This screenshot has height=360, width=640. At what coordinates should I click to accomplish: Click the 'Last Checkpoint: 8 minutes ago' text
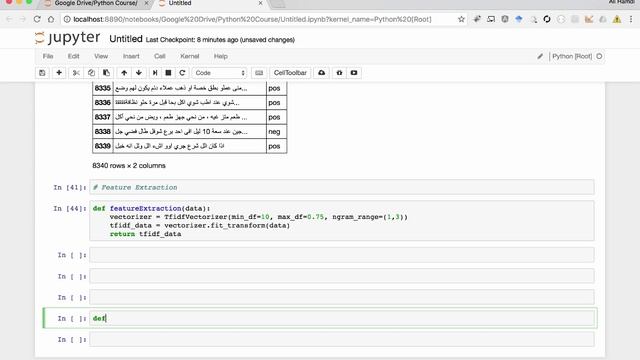[x=191, y=40]
